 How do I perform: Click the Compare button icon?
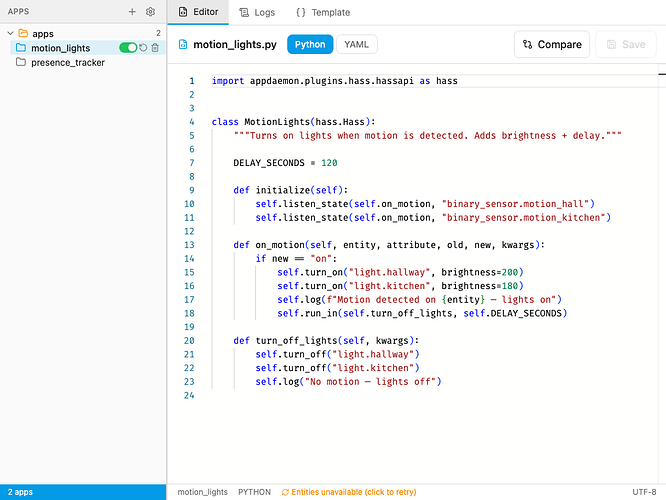[x=528, y=44]
